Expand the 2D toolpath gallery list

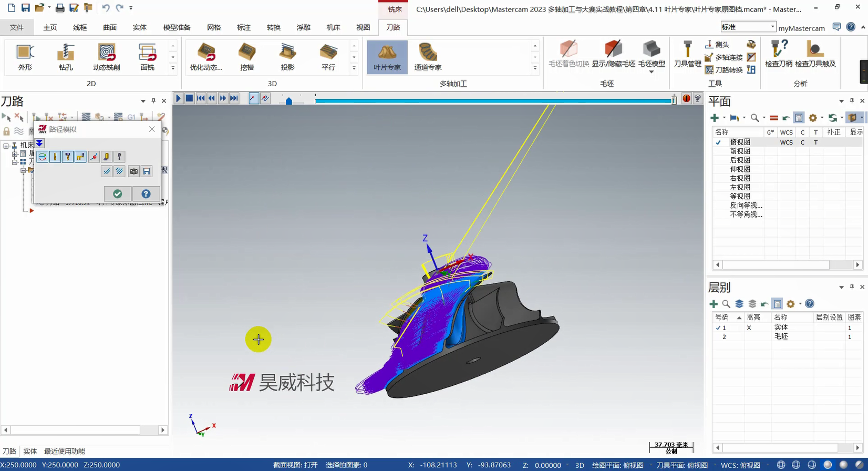[173, 68]
